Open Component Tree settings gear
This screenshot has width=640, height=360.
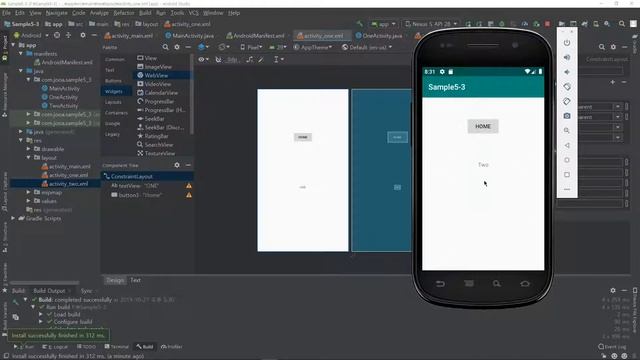[x=177, y=165]
